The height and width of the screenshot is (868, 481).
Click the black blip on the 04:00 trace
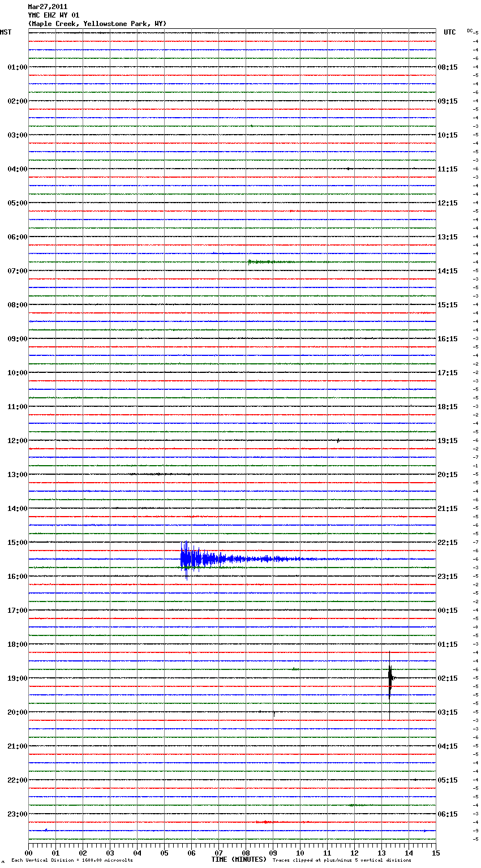pyautogui.click(x=349, y=169)
